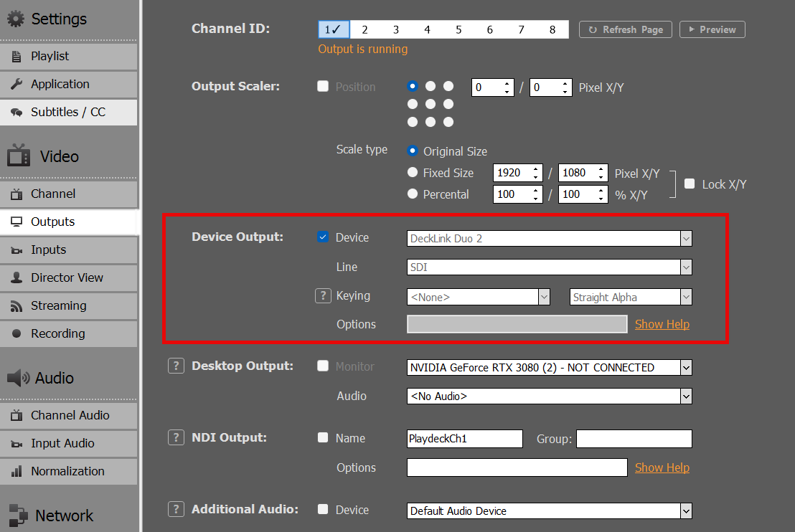Enable the NDI Output Name checkbox
Viewport: 795px width, 532px height.
tap(323, 437)
